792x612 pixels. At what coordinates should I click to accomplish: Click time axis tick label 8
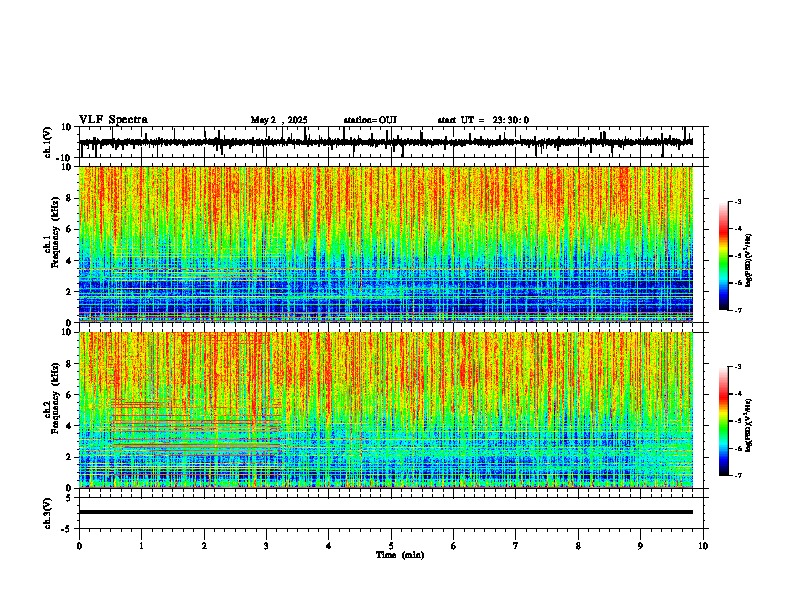[x=578, y=546]
